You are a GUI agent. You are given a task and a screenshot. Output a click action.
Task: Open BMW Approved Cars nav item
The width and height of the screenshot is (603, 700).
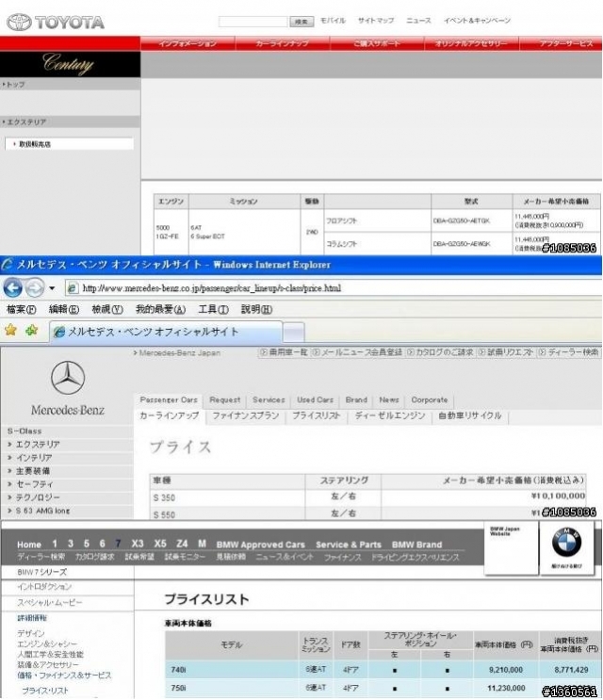pyautogui.click(x=261, y=545)
